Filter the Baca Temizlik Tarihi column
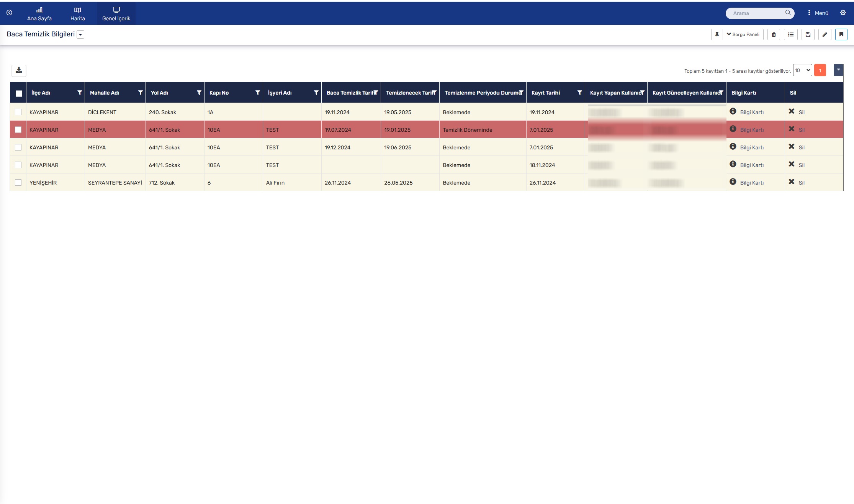854x504 pixels. click(376, 93)
